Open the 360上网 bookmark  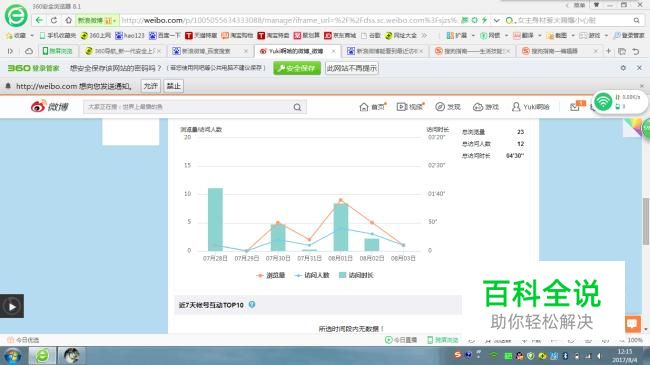pos(96,36)
